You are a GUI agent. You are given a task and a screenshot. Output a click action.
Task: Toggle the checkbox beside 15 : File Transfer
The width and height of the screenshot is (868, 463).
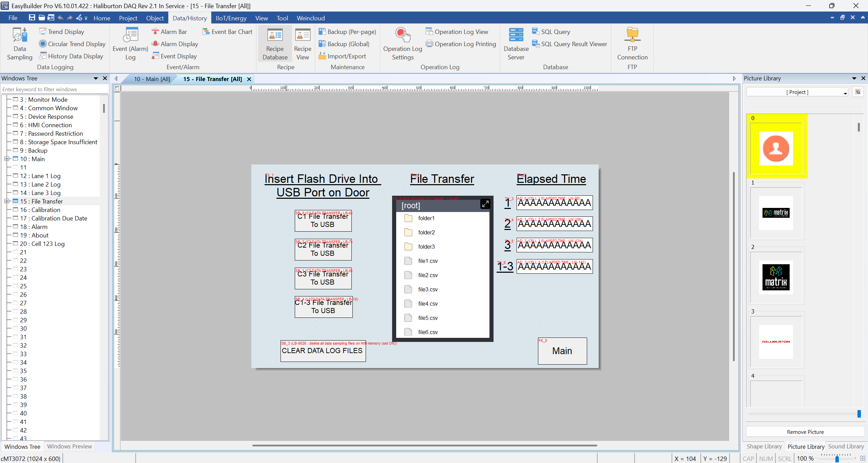click(x=15, y=200)
